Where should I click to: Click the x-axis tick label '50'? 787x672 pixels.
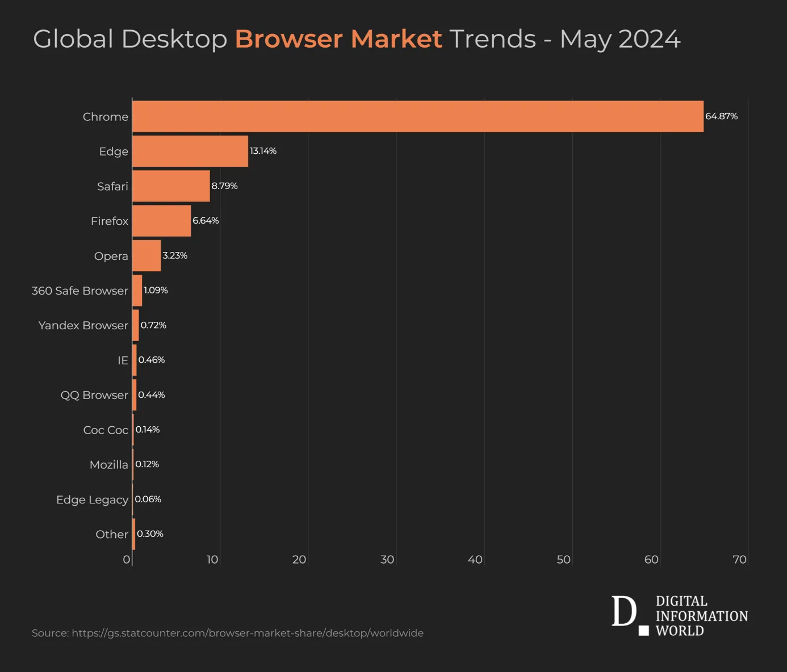click(563, 560)
